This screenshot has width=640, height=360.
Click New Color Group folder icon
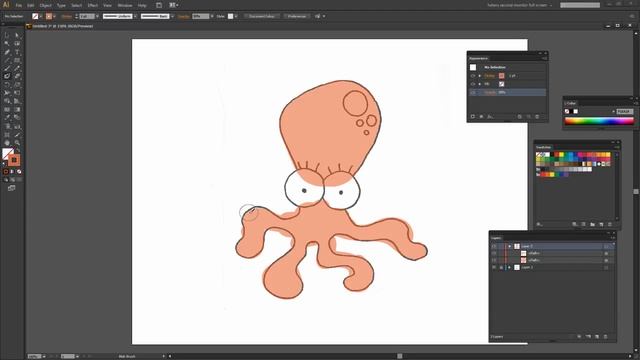592,224
